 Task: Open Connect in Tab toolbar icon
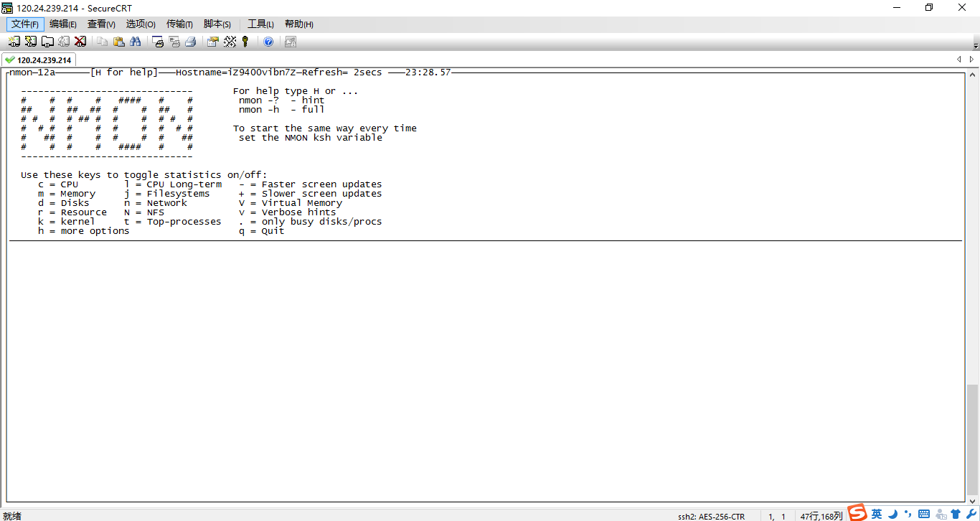(x=47, y=42)
